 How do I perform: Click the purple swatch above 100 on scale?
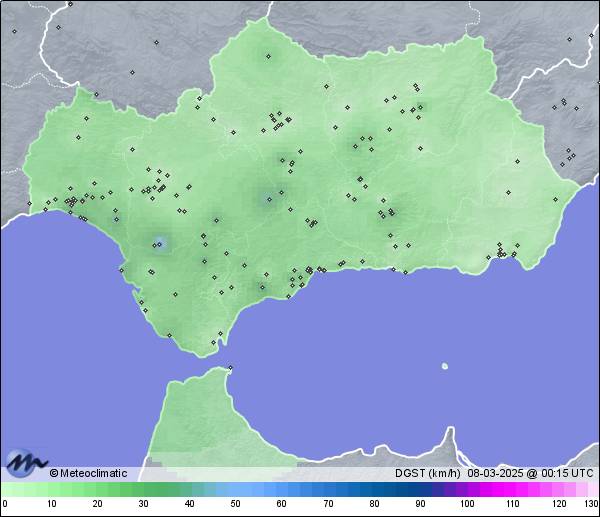point(467,490)
